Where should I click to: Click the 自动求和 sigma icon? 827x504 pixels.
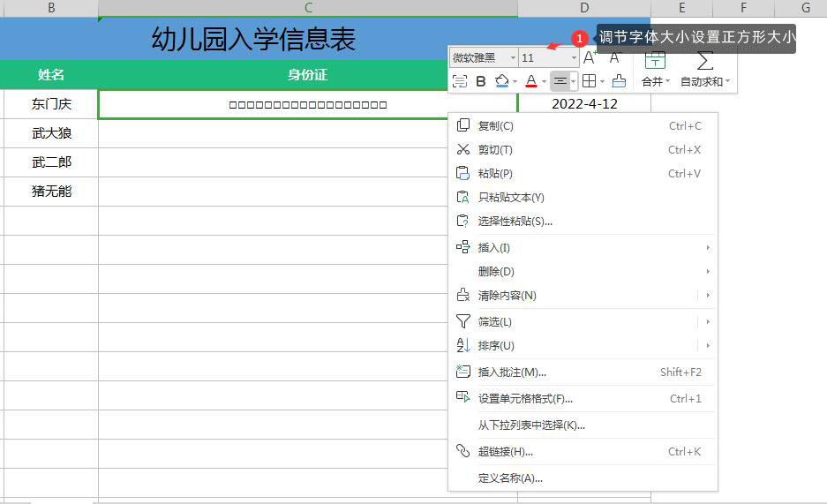[x=705, y=60]
